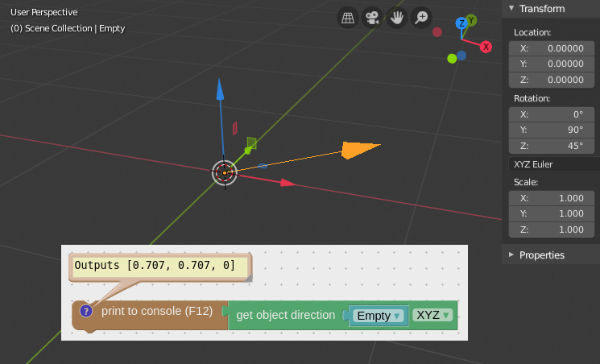Click the Outputs comment bubble text
Image resolution: width=600 pixels, height=364 pixels.
point(155,265)
